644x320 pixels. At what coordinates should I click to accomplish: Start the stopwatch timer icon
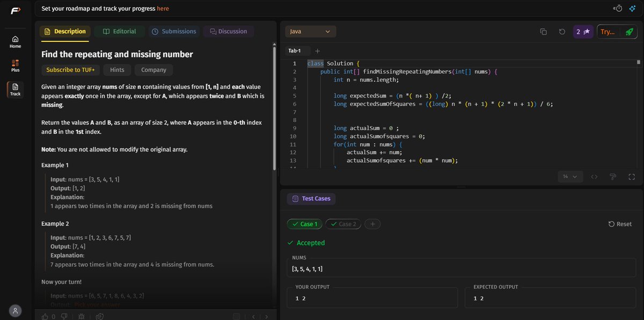pos(618,8)
